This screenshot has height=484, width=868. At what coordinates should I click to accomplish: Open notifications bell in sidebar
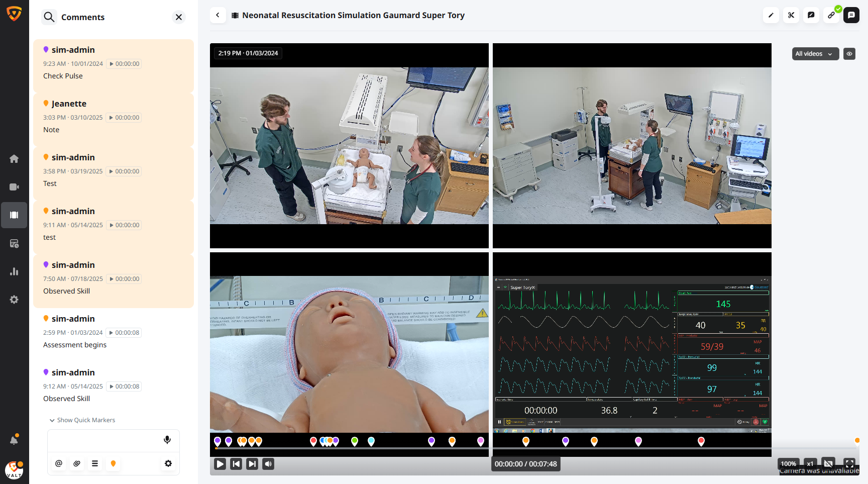point(14,440)
